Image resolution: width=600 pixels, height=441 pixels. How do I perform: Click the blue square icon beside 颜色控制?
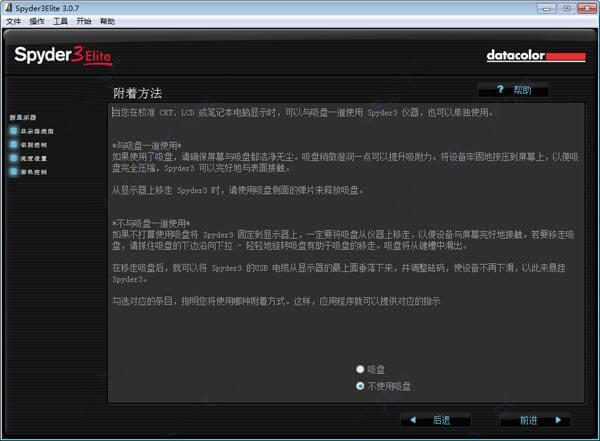pyautogui.click(x=13, y=172)
